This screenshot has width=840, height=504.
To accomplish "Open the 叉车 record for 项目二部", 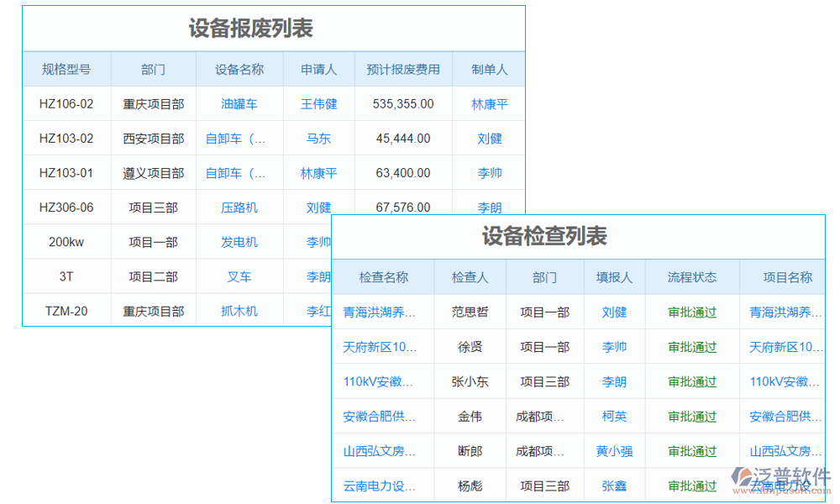I will pos(239,276).
